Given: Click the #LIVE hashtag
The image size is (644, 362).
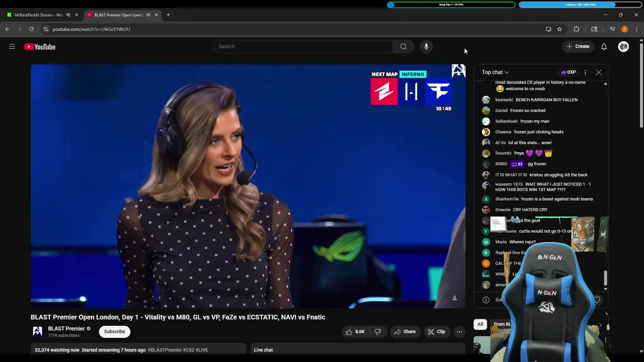Looking at the screenshot, I should pos(202,350).
